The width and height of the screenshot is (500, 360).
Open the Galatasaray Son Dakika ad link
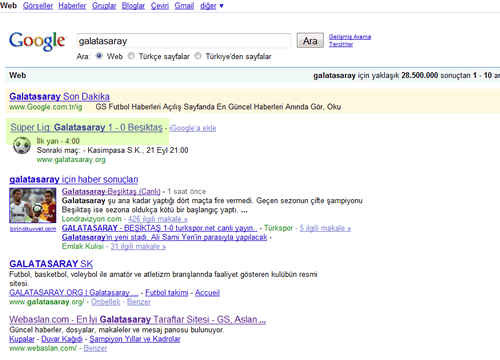(59, 96)
